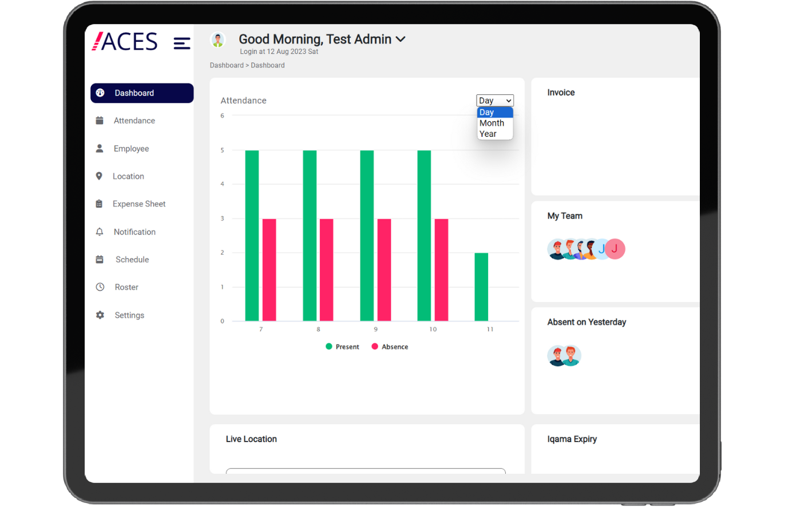The height and width of the screenshot is (515, 812).
Task: Click the map pin icon next to Location
Action: (x=99, y=176)
